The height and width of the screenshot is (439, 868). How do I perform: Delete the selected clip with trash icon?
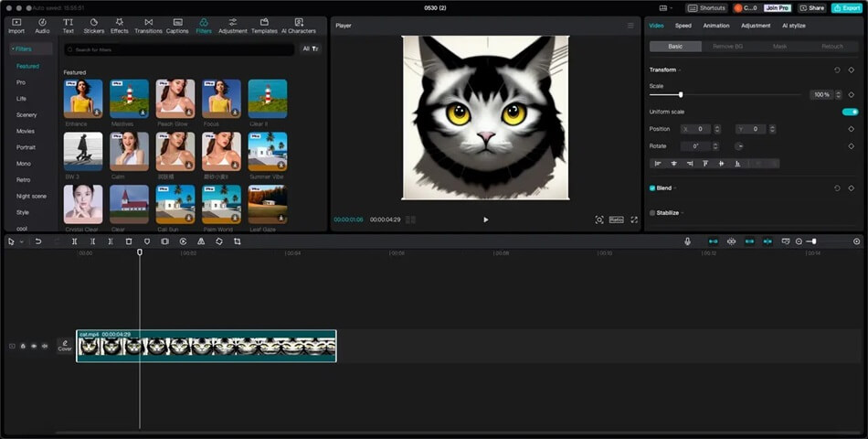[x=129, y=241]
